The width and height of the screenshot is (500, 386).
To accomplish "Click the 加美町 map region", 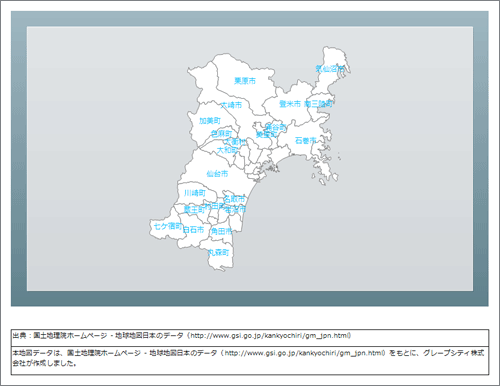I will [210, 121].
